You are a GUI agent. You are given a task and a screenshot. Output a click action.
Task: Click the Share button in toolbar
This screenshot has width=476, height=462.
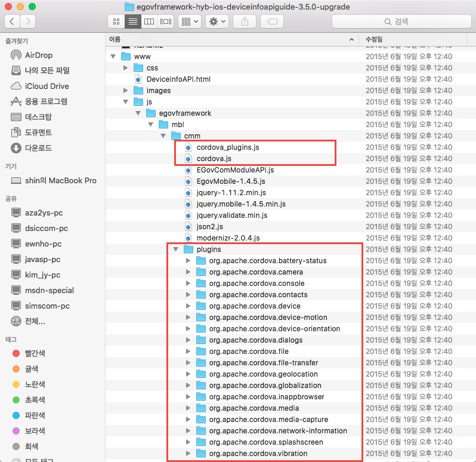[x=245, y=21]
